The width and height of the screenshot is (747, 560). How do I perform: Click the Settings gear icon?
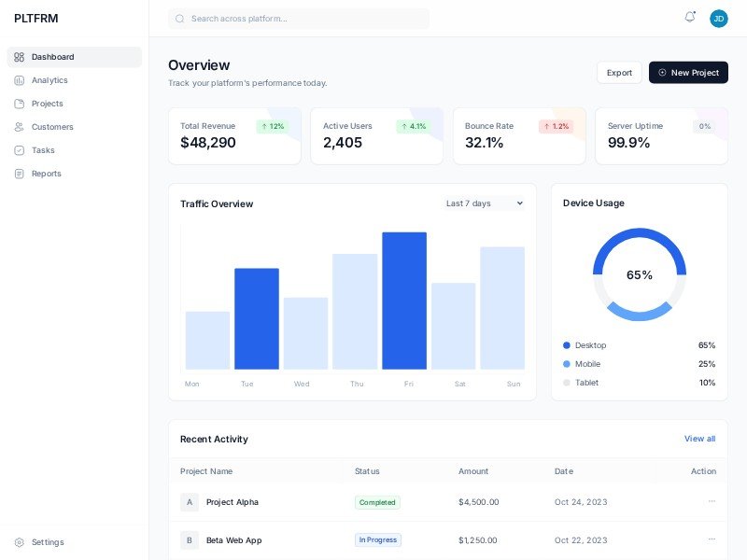(20, 542)
